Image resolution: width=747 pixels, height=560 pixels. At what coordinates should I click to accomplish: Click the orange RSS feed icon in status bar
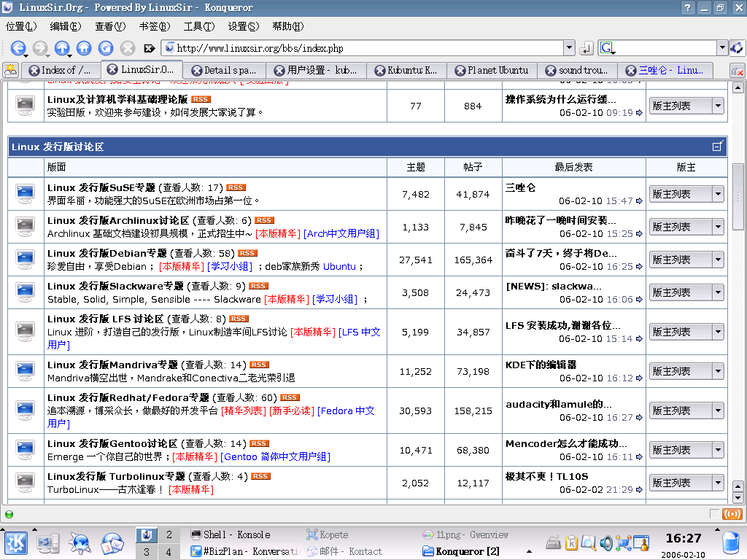[x=732, y=514]
